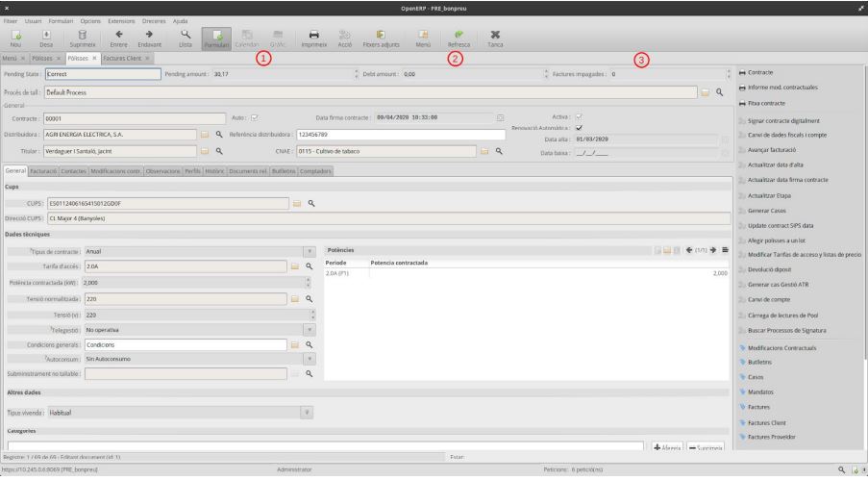Open the Titular record folder icon
Screen dimensions: 868x480
204,151
